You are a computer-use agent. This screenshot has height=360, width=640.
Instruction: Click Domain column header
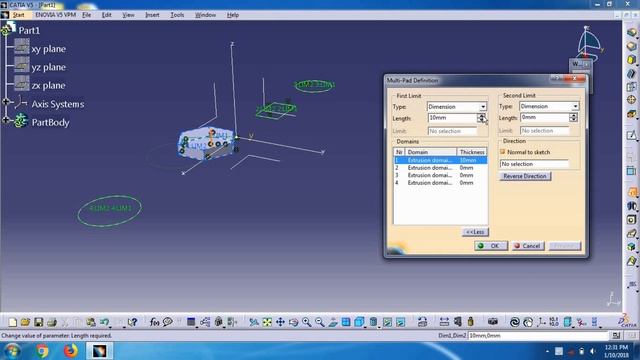pyautogui.click(x=430, y=152)
